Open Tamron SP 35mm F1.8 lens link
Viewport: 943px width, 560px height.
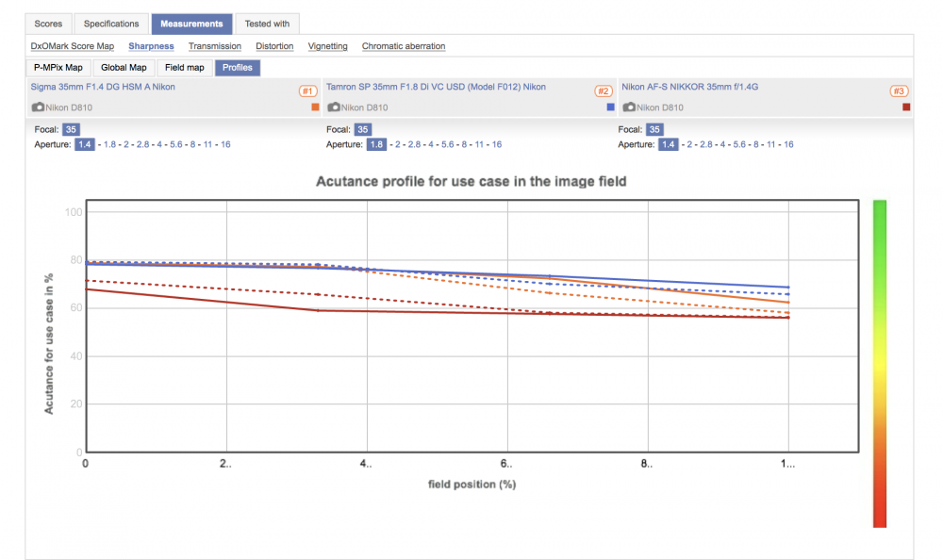[x=436, y=87]
